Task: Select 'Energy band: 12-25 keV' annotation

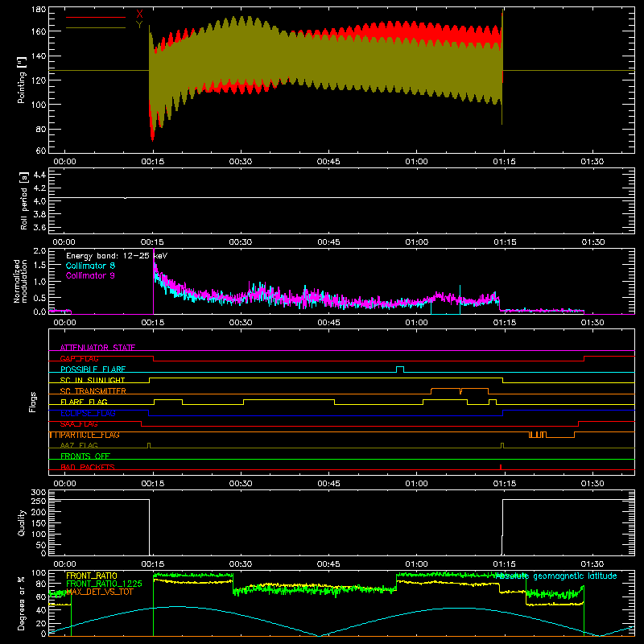Action: point(117,256)
